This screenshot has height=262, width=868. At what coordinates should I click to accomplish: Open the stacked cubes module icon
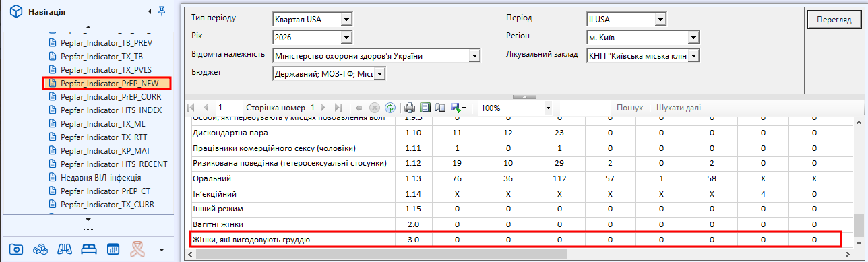click(x=40, y=249)
